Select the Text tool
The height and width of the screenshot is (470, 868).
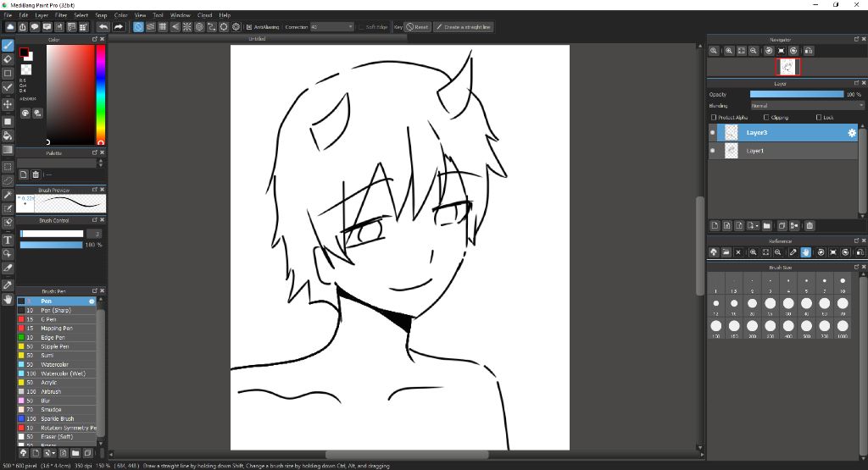8,240
